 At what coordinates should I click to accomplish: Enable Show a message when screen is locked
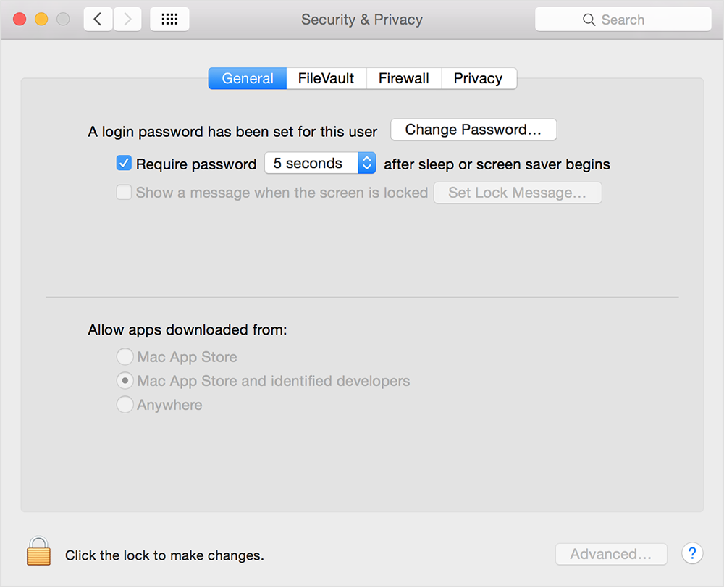coord(124,193)
